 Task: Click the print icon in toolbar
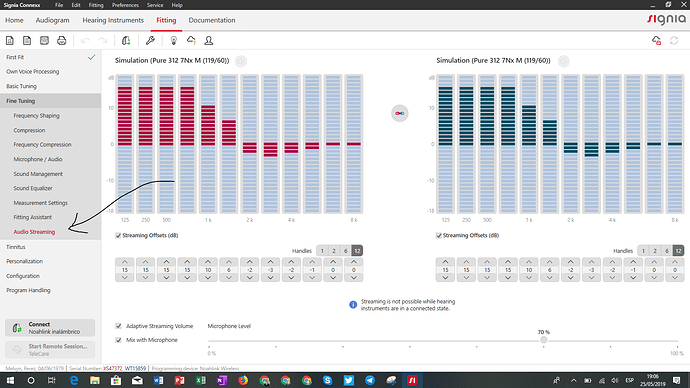[x=62, y=40]
